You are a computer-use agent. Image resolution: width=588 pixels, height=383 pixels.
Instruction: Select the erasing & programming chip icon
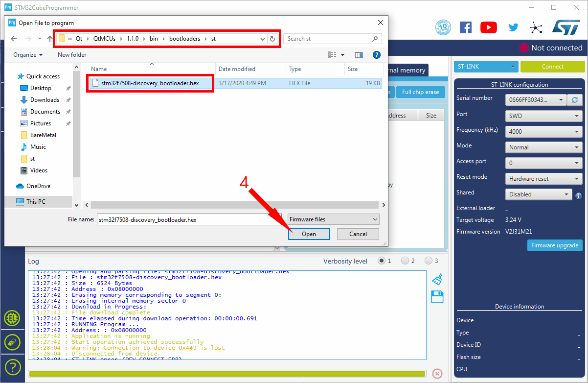pyautogui.click(x=12, y=342)
